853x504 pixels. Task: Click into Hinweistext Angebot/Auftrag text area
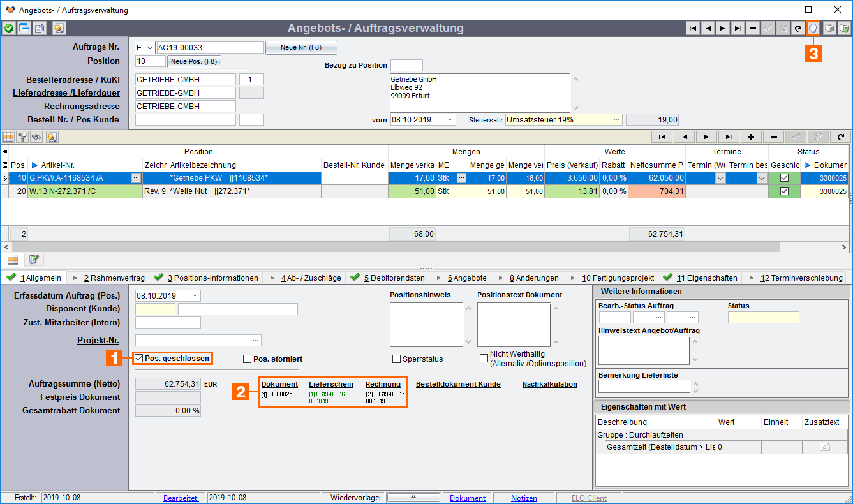click(644, 350)
